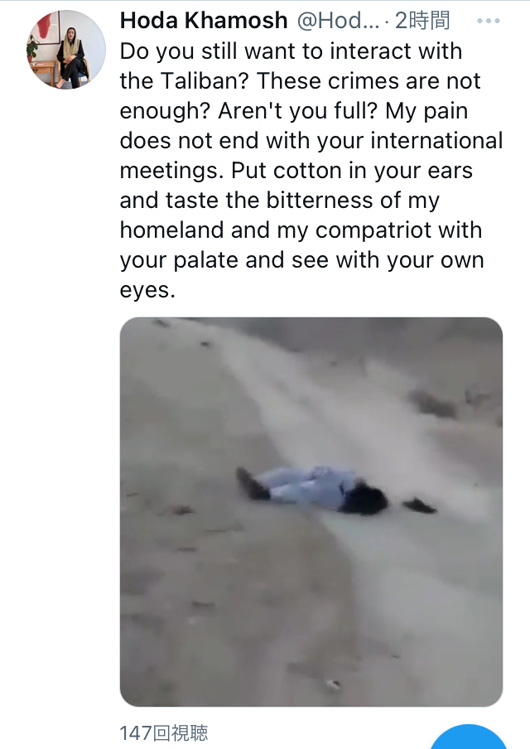Expand the video thumbnail to full screen

pyautogui.click(x=311, y=512)
